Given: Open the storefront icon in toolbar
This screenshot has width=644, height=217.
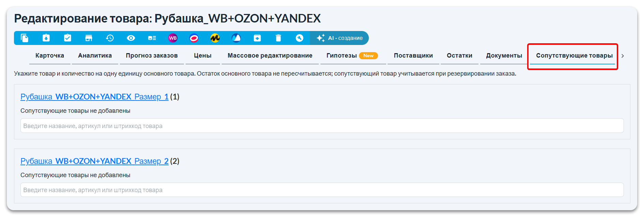Looking at the screenshot, I should pyautogui.click(x=89, y=38).
